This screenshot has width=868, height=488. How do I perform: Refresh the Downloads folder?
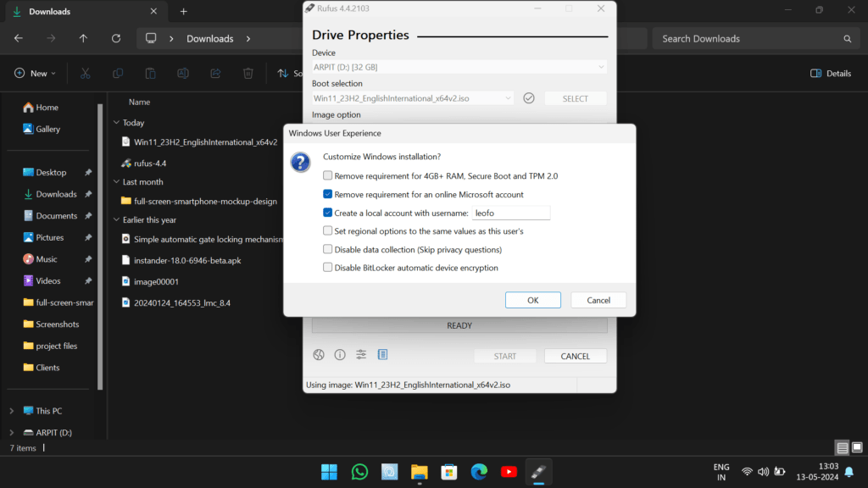115,38
